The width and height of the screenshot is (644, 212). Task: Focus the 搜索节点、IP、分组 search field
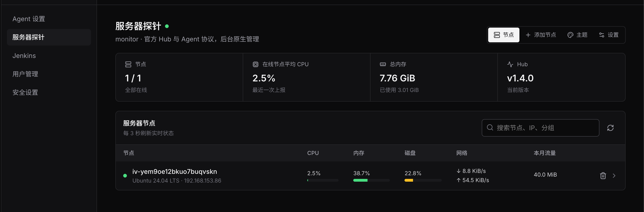coord(540,128)
